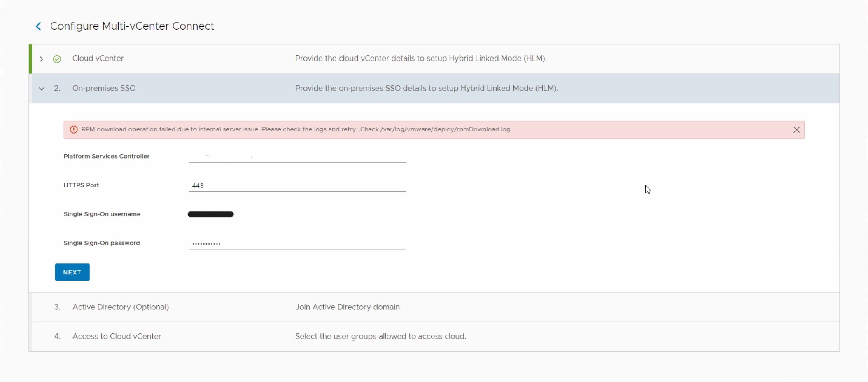Click the back arrow beside Configure Multi-vCenter Connect
Viewport: 868px width, 382px height.
pos(38,26)
